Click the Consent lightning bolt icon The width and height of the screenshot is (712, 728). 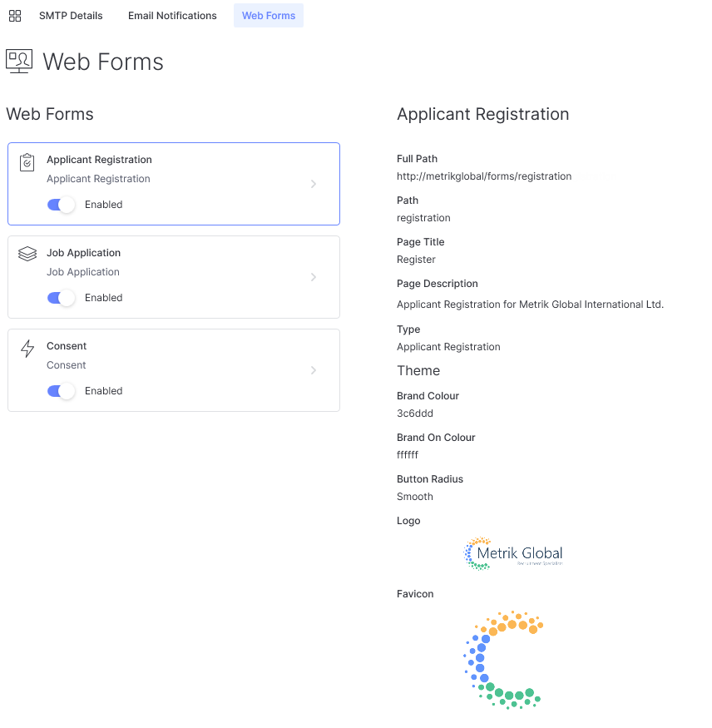coord(27,348)
